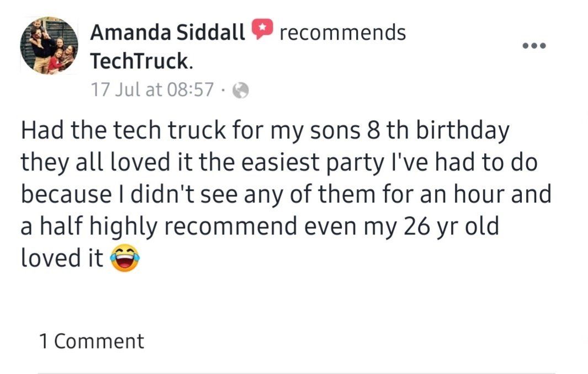Click the red recommendation star badge
Viewport: 588px width, 374px height.
tap(262, 28)
